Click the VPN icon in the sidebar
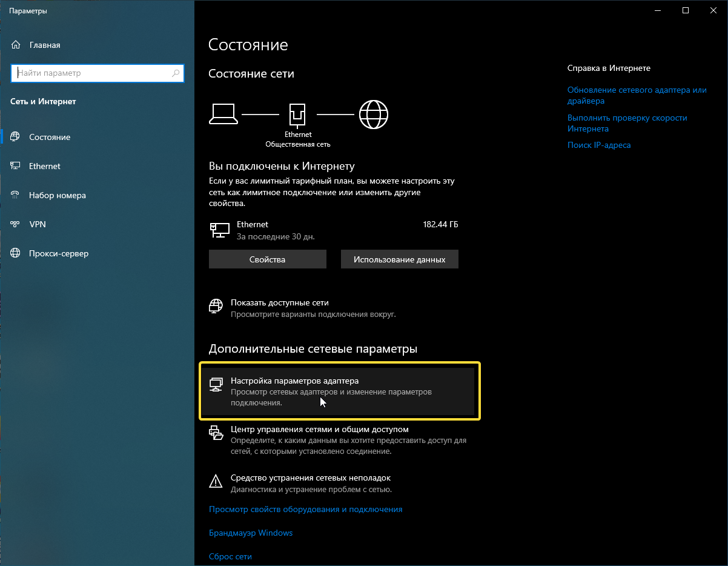Image resolution: width=728 pixels, height=566 pixels. (x=16, y=224)
